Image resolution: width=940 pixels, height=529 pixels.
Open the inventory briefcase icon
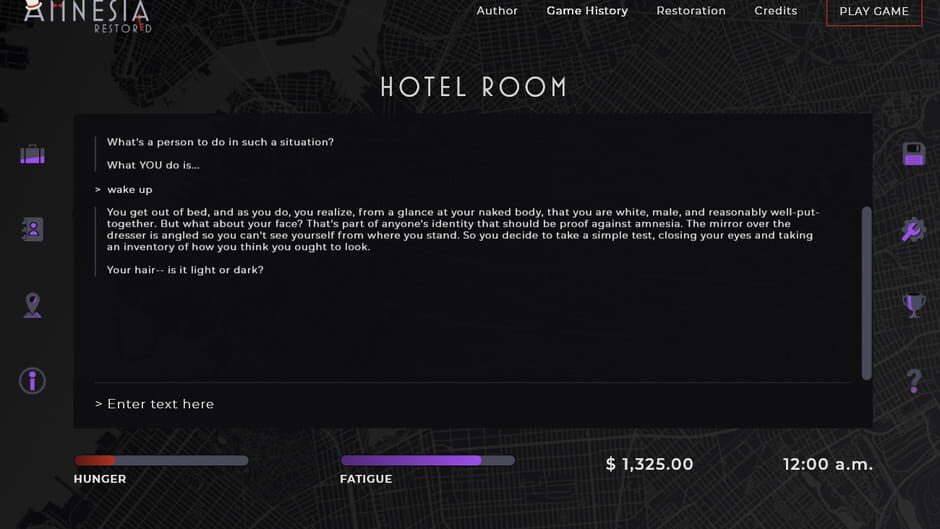click(x=32, y=155)
